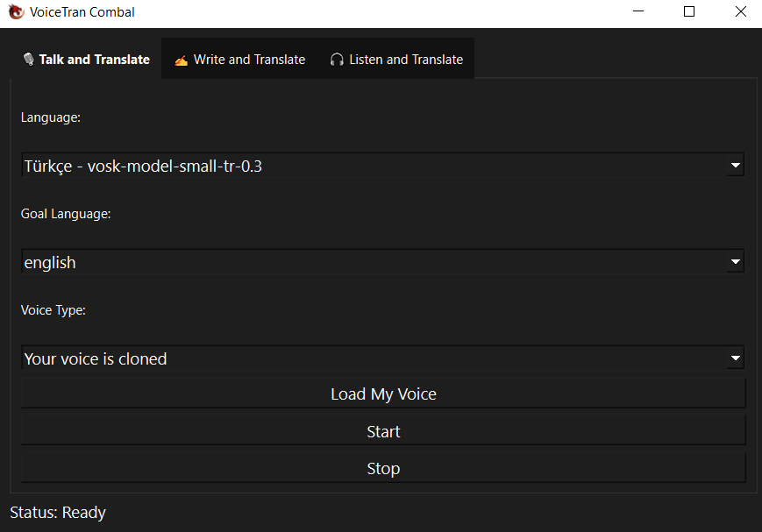Select the Talk and Translate tab
Screen dimensions: 762x532
86,60
